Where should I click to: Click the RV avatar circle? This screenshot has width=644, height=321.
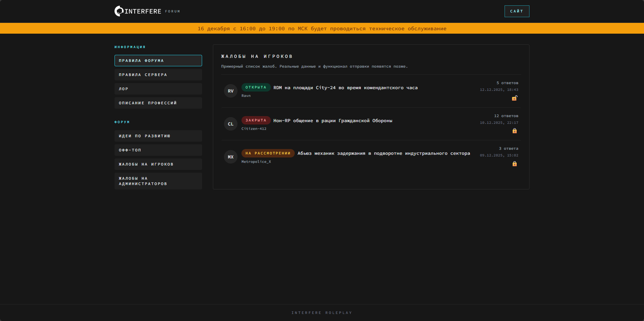[x=231, y=91]
